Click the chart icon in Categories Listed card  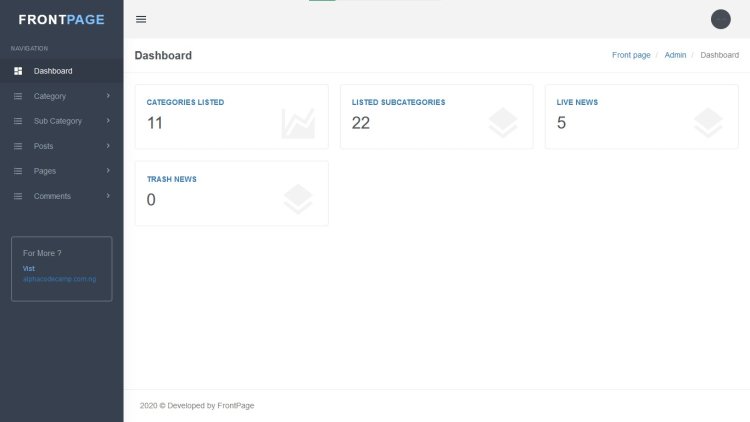point(298,123)
